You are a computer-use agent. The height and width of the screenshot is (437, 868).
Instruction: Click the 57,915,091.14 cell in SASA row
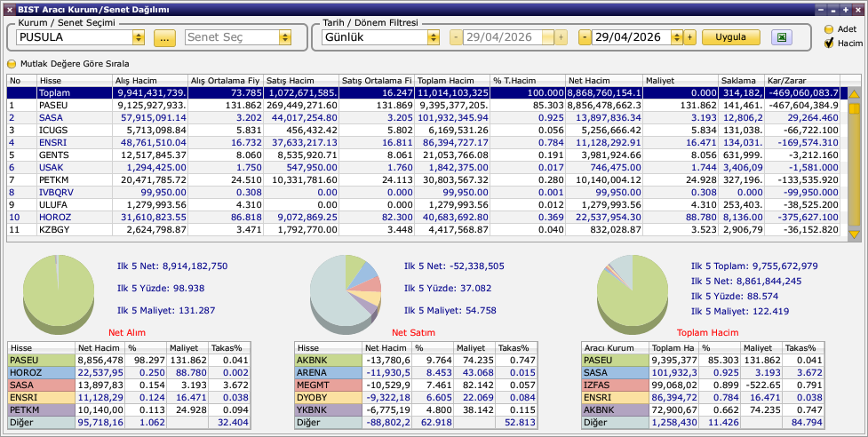click(149, 117)
